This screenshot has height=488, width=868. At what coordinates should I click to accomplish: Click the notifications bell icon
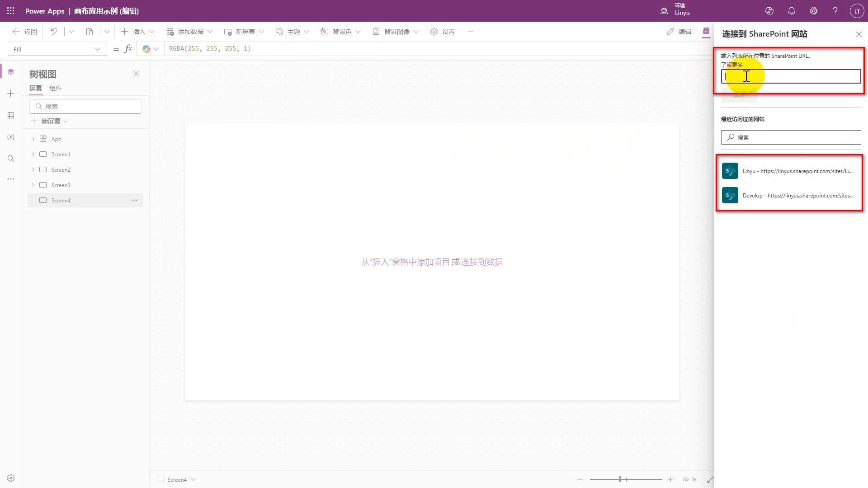click(x=791, y=11)
